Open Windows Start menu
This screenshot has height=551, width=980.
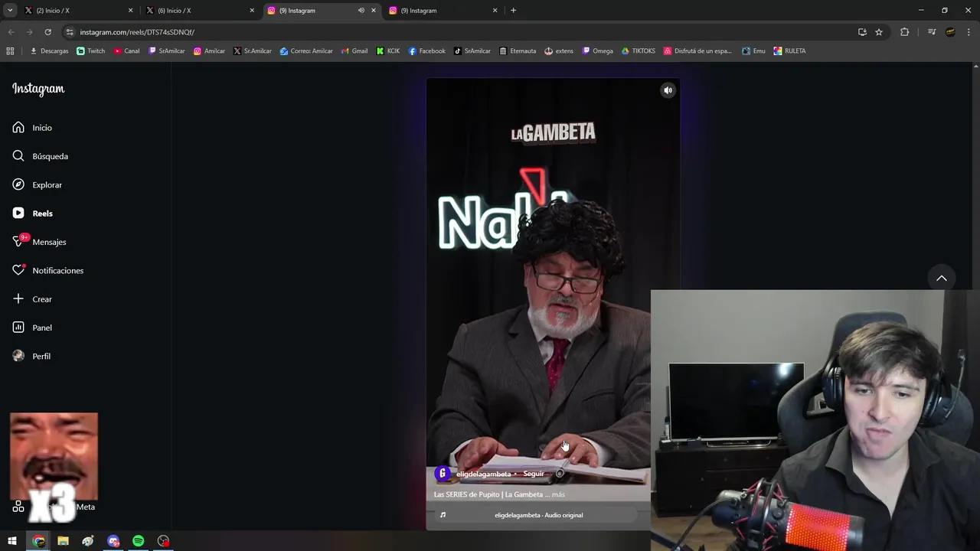12,541
